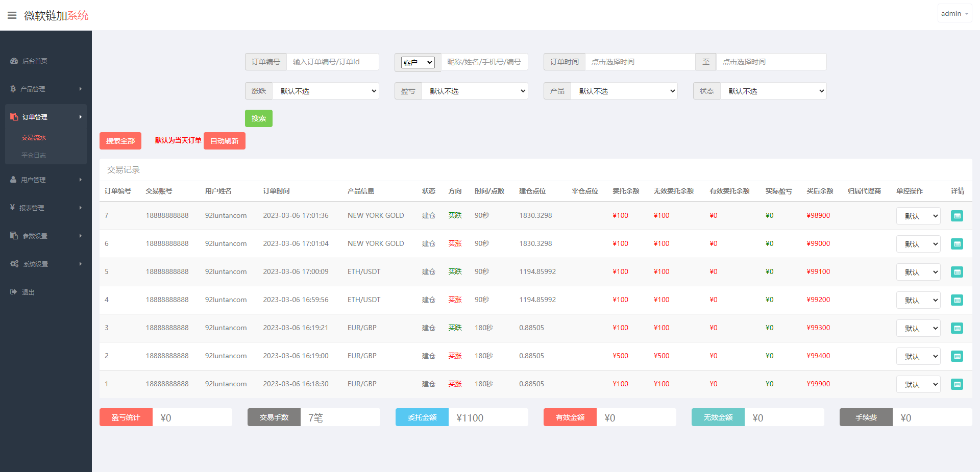
Task: Open details icon for order 7
Action: [957, 216]
